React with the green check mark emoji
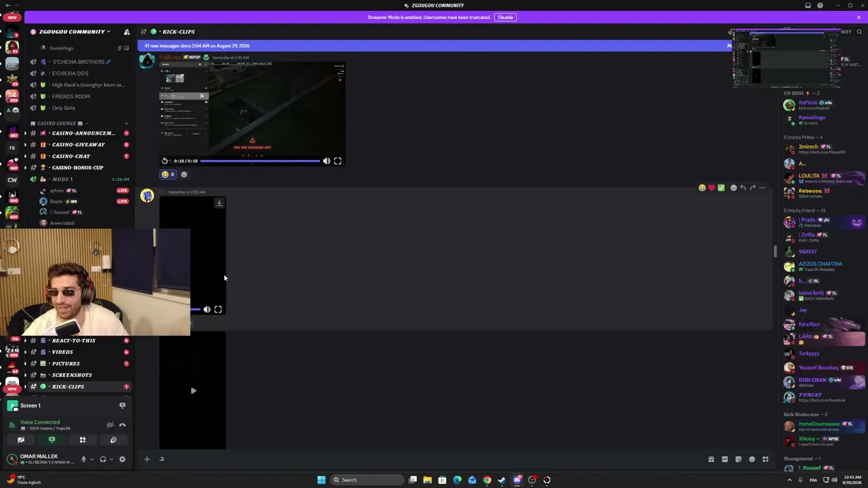 coord(721,188)
